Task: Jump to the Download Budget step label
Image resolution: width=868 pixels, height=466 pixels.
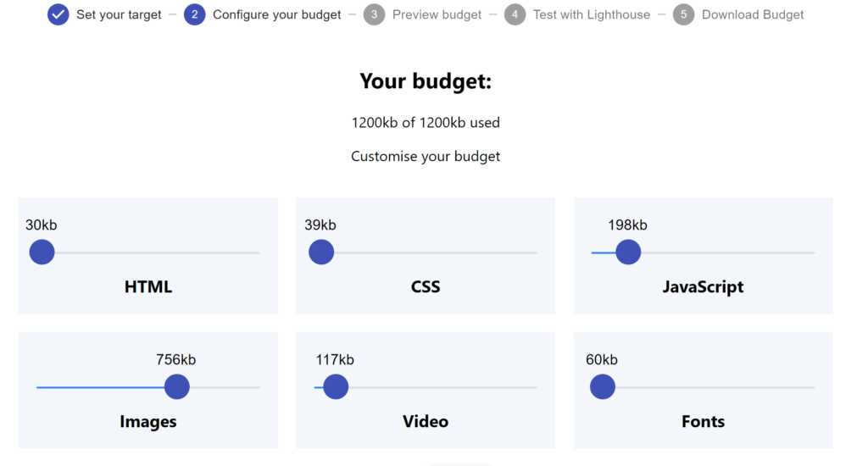Action: [x=753, y=15]
